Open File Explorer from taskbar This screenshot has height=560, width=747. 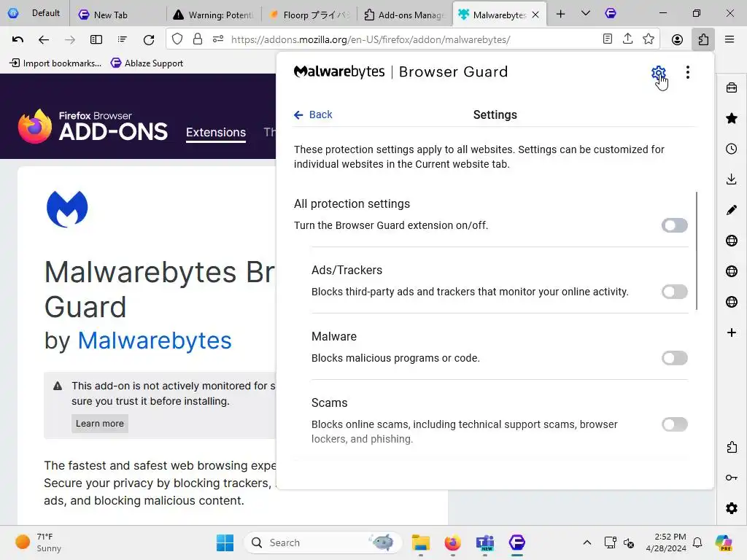(x=421, y=542)
